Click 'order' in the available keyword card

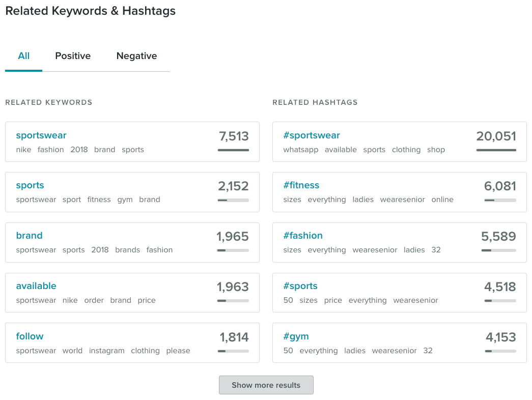[94, 300]
